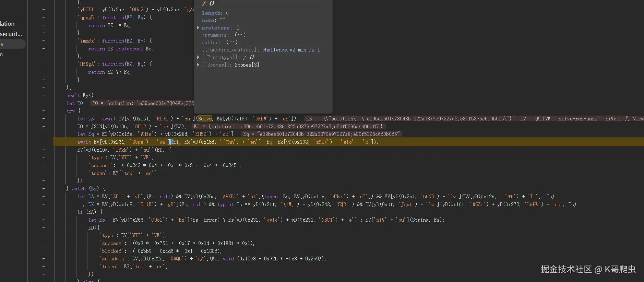Screen dimensions: 644x282
Task: Click the 'Error' identifier in the Eo line
Action: (211, 220)
